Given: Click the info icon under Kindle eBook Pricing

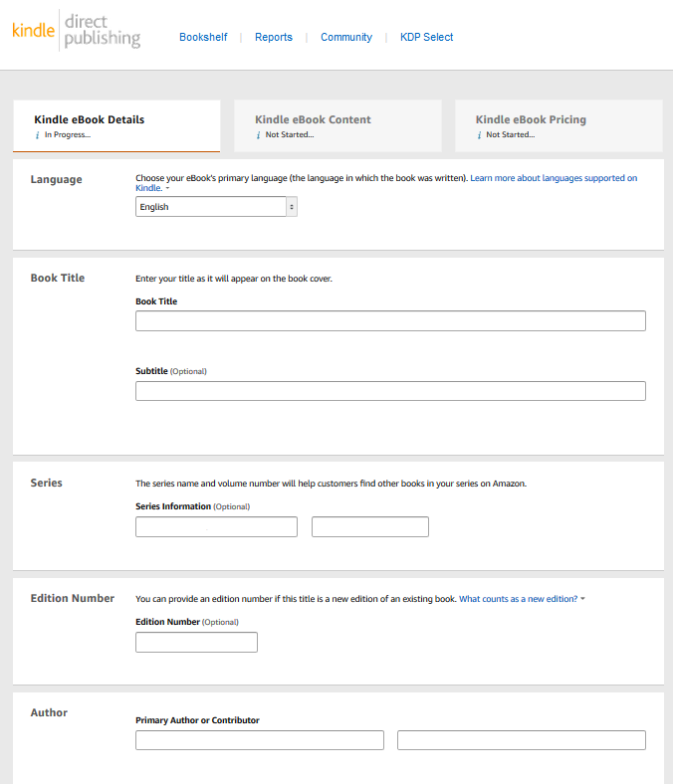Looking at the screenshot, I should (480, 134).
